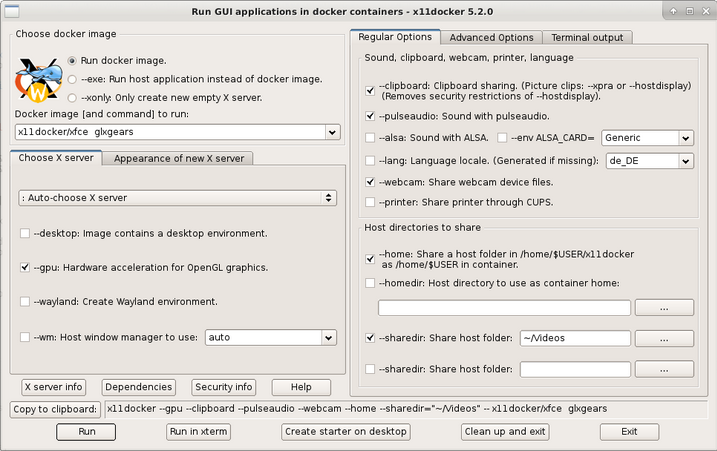The width and height of the screenshot is (717, 451).
Task: Switch to Appearance of new X server tab
Action: [178, 158]
